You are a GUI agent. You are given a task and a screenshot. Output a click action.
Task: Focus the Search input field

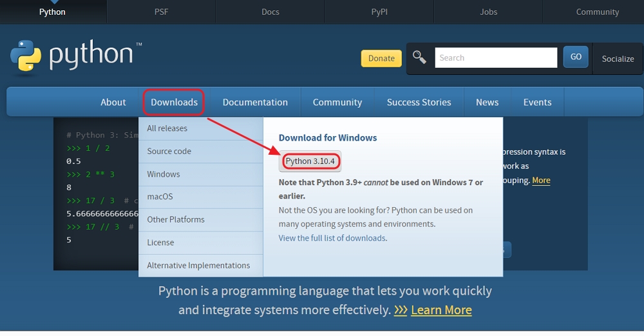pyautogui.click(x=496, y=57)
